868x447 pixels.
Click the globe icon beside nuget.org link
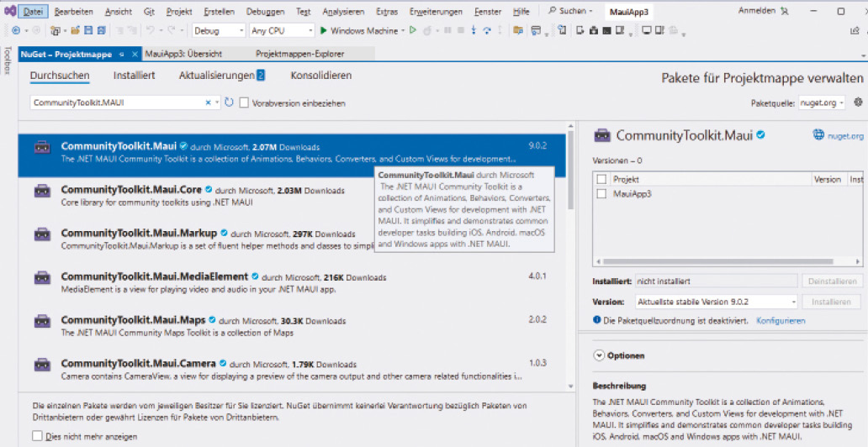818,134
